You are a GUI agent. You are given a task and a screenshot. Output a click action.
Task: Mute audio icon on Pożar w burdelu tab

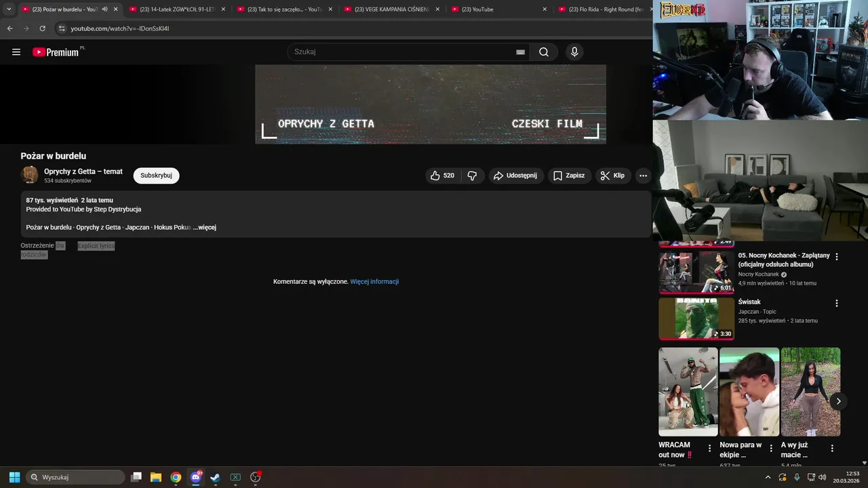(104, 9)
